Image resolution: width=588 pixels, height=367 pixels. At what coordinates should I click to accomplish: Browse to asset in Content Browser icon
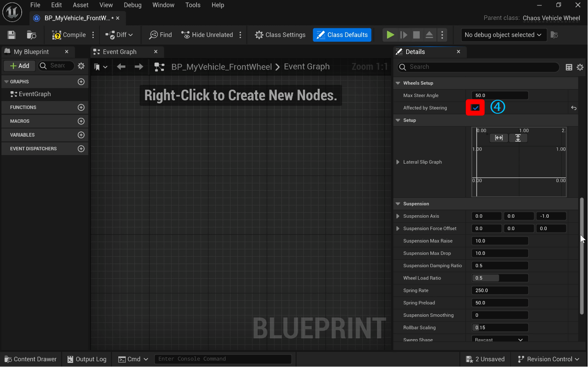click(x=32, y=35)
